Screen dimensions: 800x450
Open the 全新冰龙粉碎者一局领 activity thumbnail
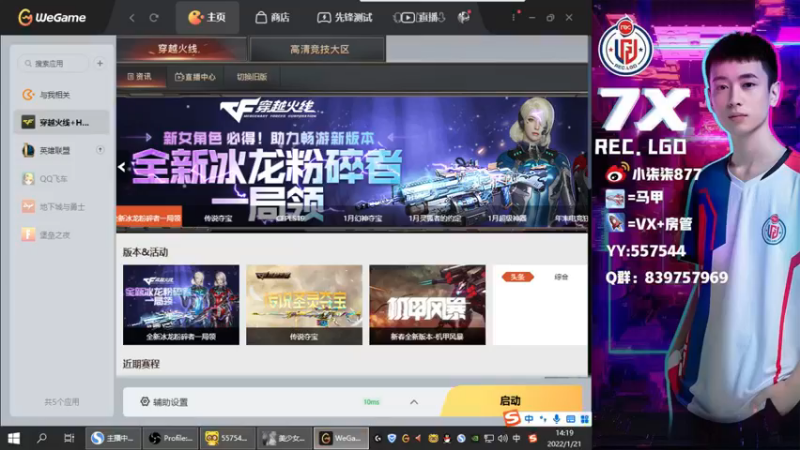(181, 305)
